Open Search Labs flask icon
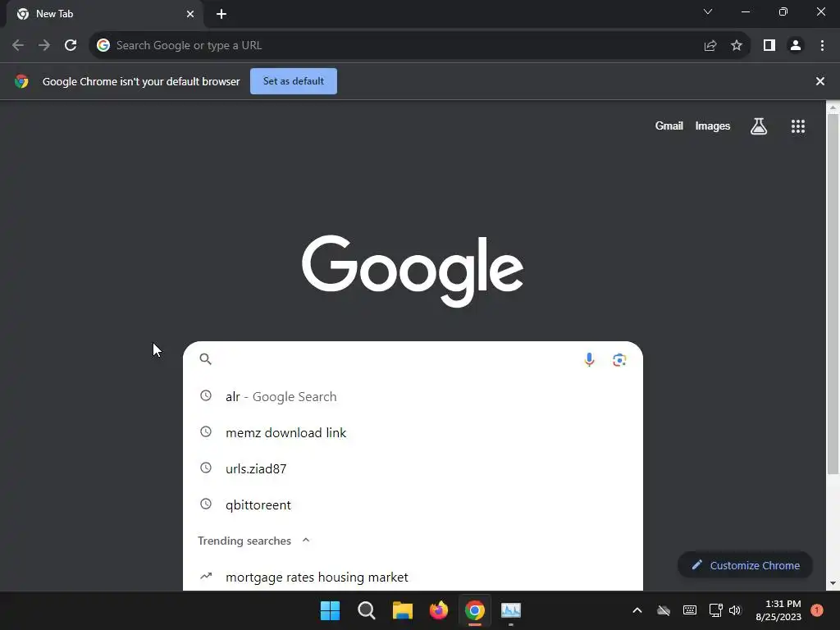This screenshot has height=630, width=840. point(759,126)
